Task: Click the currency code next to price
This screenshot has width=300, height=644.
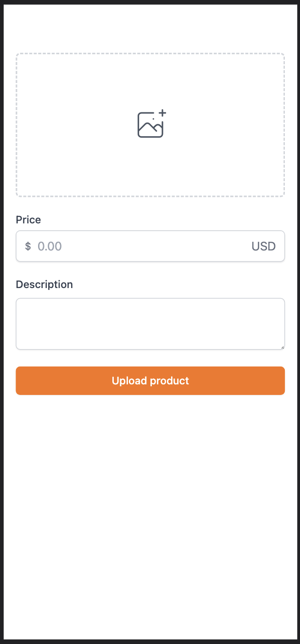Action: point(263,246)
